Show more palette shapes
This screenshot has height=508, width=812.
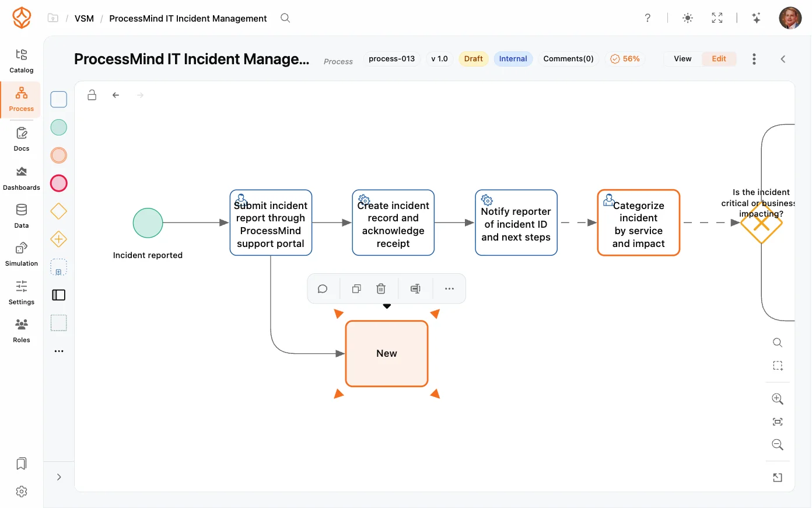coord(59,351)
